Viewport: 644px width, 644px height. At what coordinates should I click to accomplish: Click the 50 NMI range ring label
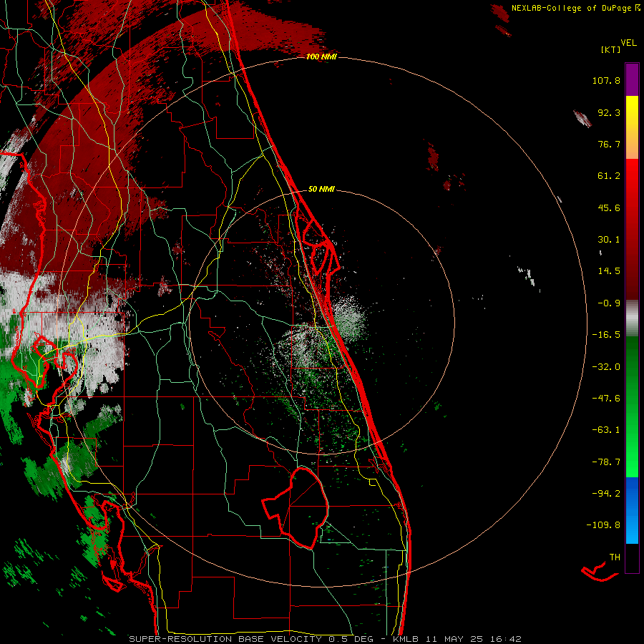[x=321, y=189]
